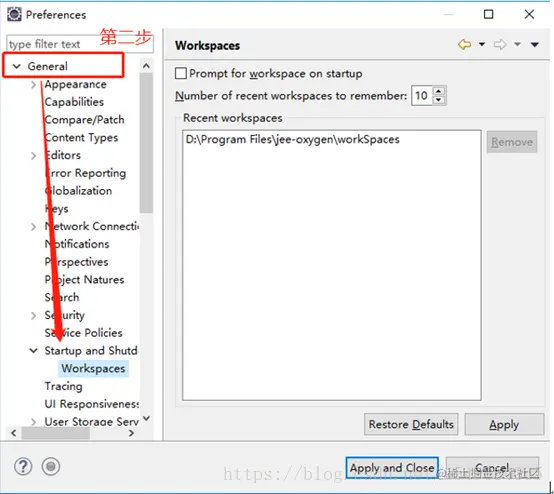Click the recent workspaces number field
The image size is (554, 494).
pos(422,95)
